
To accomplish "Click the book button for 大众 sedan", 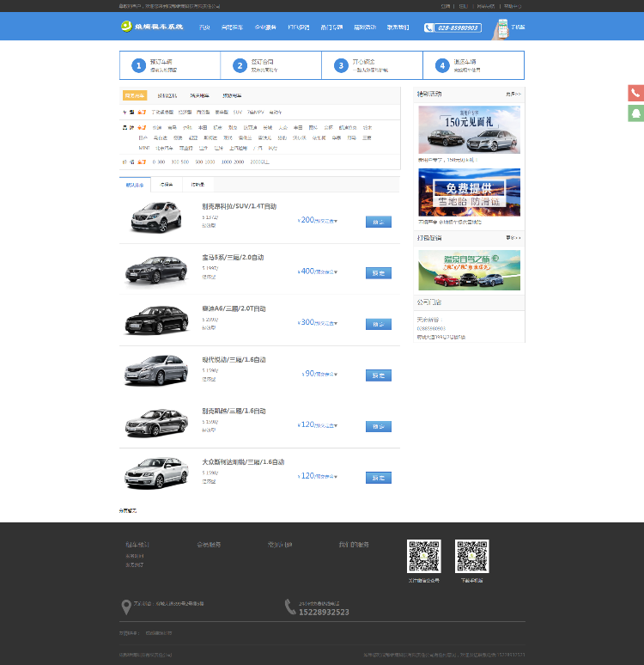I will 378,477.
